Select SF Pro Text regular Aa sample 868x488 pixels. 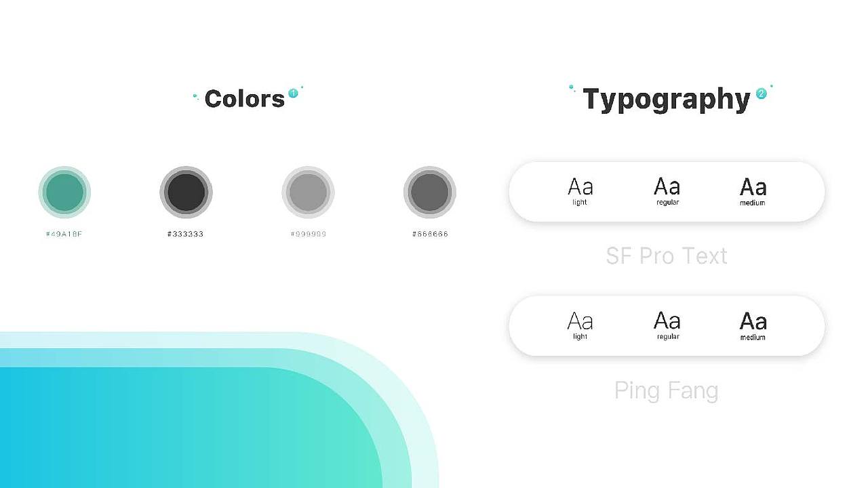[x=667, y=191]
